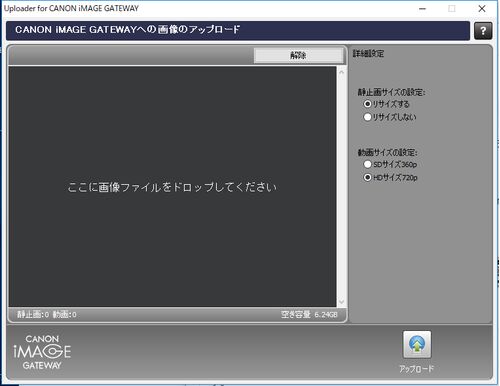Click the 空き容量 6.24GB status text
This screenshot has height=386, width=500.
pyautogui.click(x=309, y=314)
